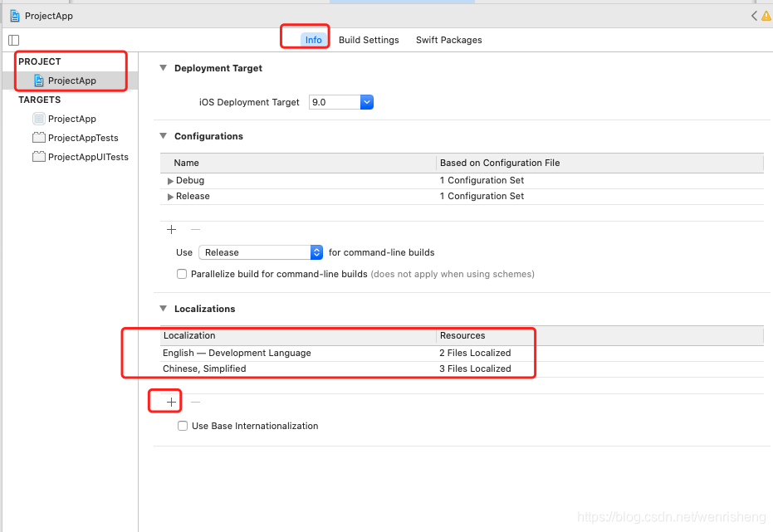This screenshot has width=773, height=532.
Task: Enable Parallelize build for command-line builds
Action: point(182,274)
